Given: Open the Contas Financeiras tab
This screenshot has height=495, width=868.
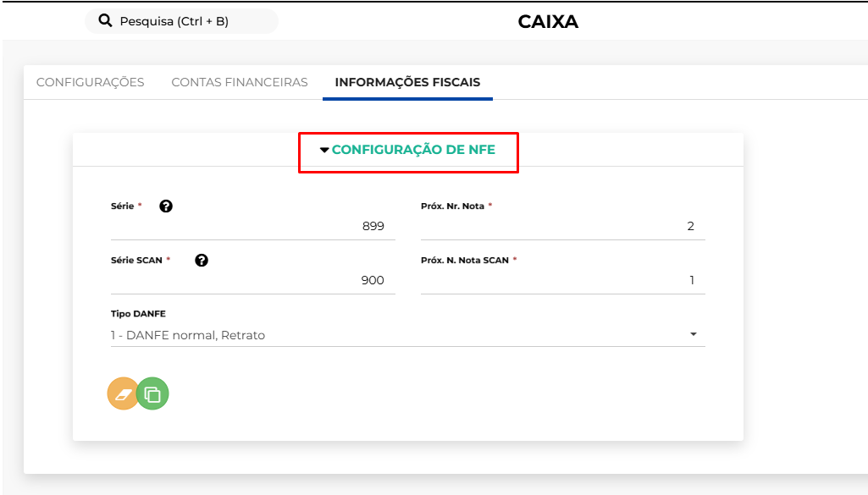Looking at the screenshot, I should pos(240,82).
